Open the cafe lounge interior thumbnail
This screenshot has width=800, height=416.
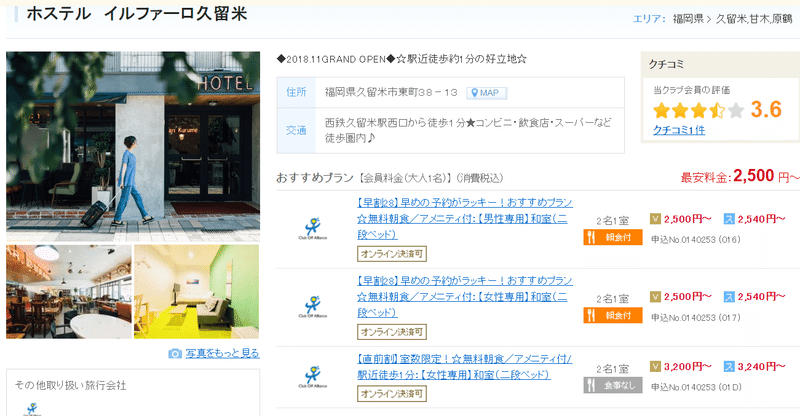coord(69,291)
